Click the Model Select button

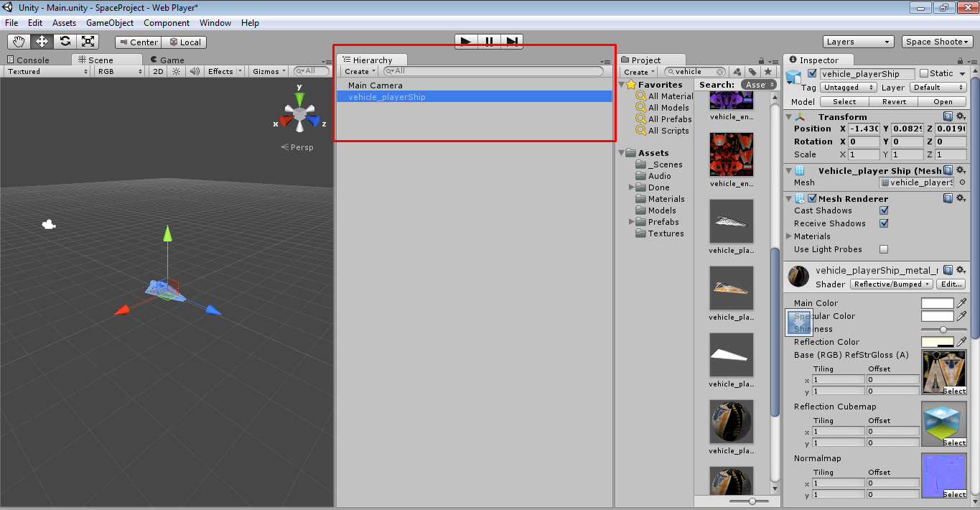[x=844, y=101]
